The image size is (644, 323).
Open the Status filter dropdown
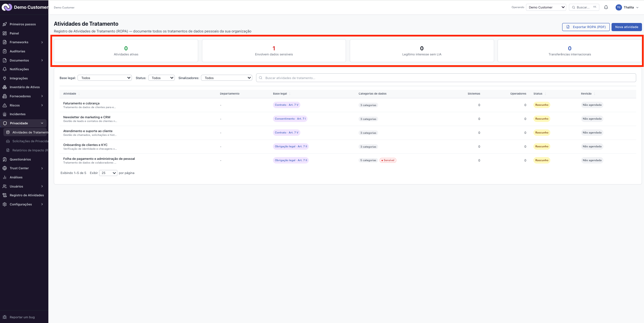[x=161, y=78]
